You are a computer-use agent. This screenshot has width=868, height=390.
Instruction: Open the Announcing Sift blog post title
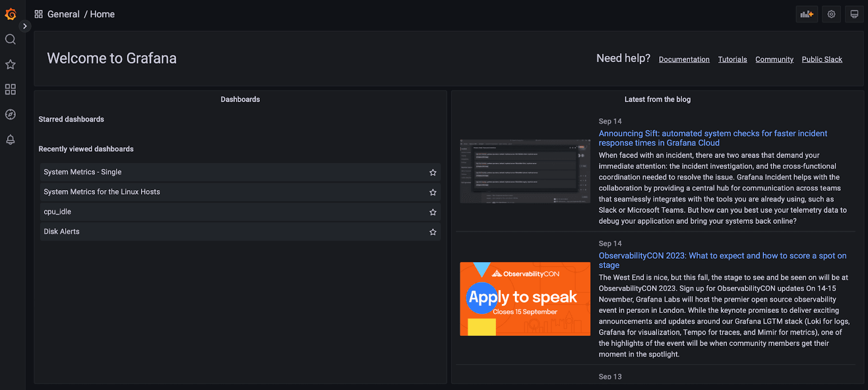tap(713, 138)
